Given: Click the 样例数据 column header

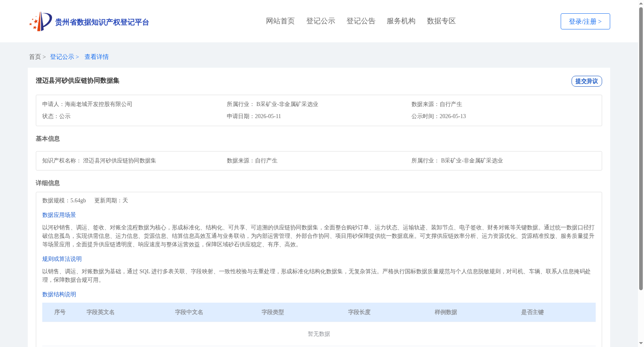Looking at the screenshot, I should pos(446,312).
